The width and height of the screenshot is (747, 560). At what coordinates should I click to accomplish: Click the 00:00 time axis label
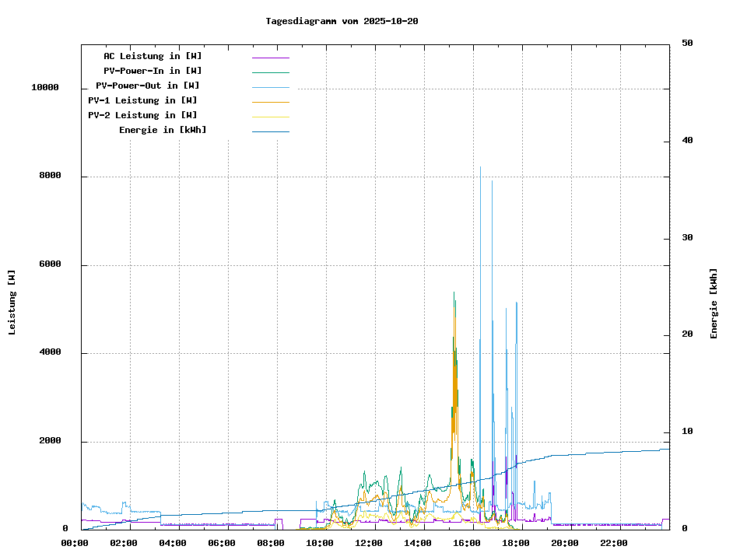tap(74, 543)
